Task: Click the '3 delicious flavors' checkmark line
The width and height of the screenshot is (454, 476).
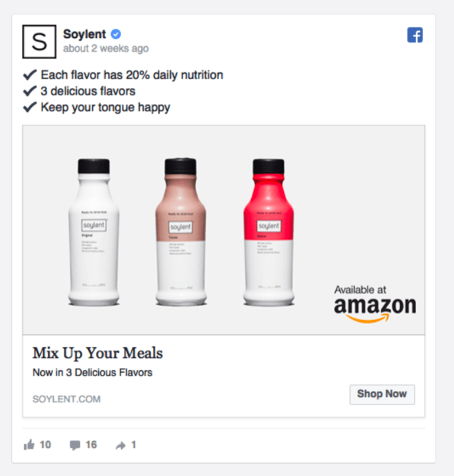Action: click(x=79, y=91)
